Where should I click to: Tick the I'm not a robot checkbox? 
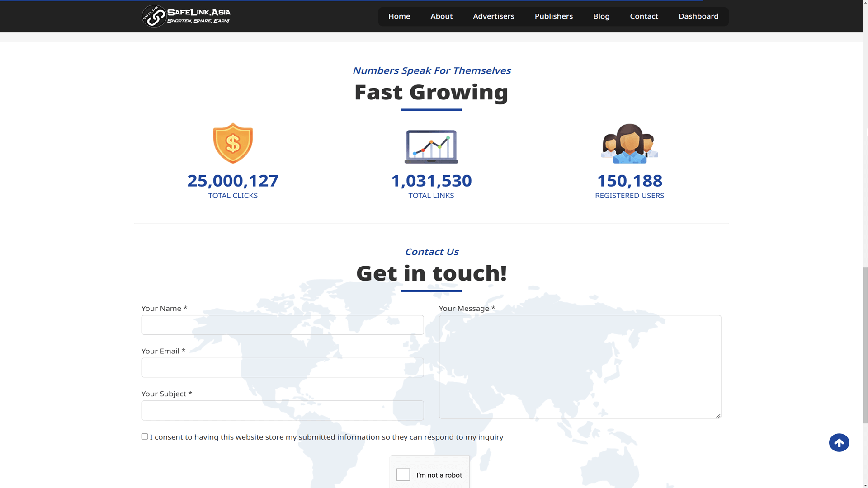click(x=403, y=474)
